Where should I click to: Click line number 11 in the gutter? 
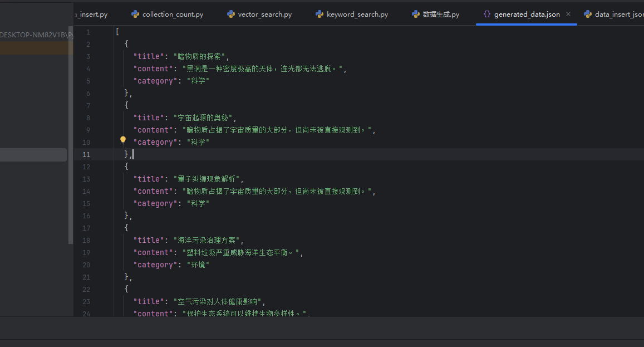(86, 154)
